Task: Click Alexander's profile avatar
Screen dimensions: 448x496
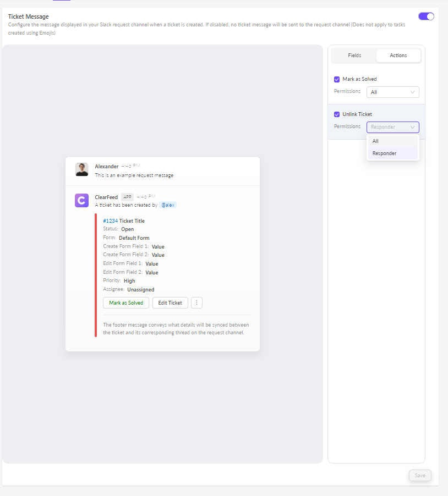Action: (x=81, y=169)
